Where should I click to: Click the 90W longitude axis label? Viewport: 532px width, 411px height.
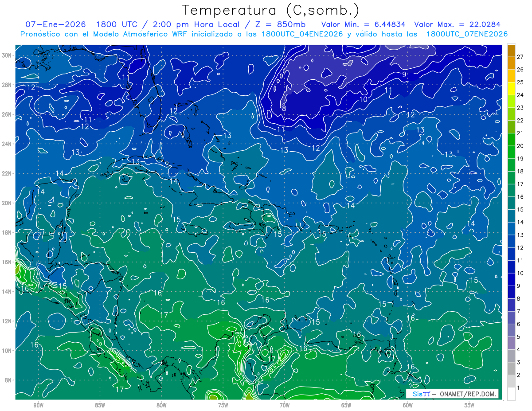tap(38, 406)
